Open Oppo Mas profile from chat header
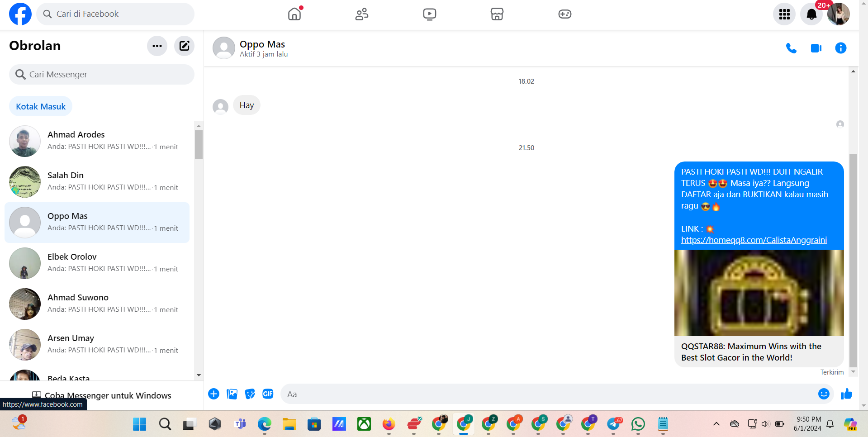The height and width of the screenshot is (437, 868). tap(262, 44)
